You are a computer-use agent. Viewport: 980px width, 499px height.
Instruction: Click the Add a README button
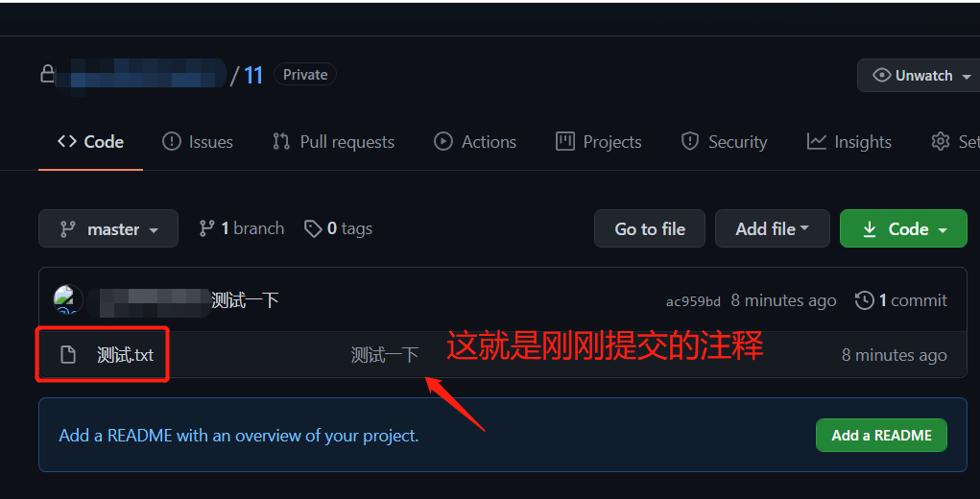click(x=881, y=436)
